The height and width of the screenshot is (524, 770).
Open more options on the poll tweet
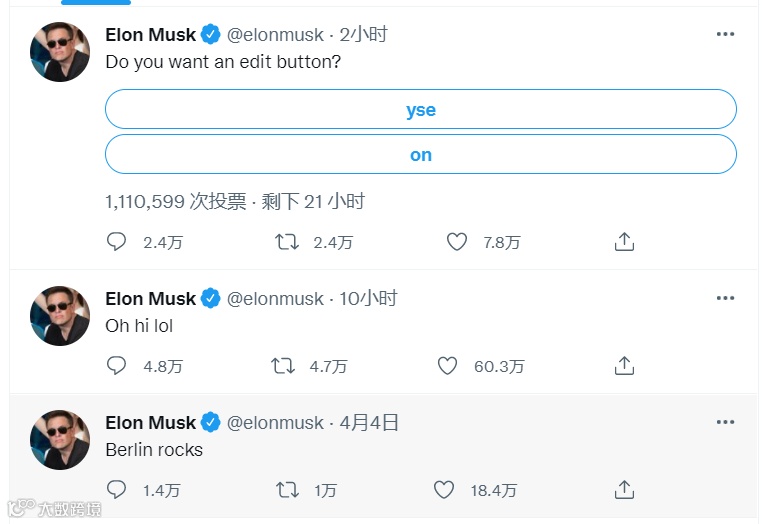point(725,34)
